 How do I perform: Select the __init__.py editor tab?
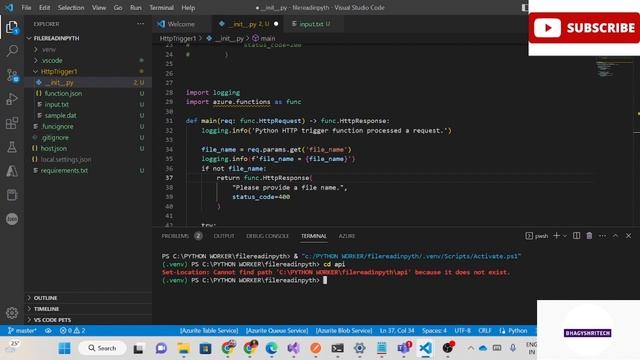[x=249, y=24]
